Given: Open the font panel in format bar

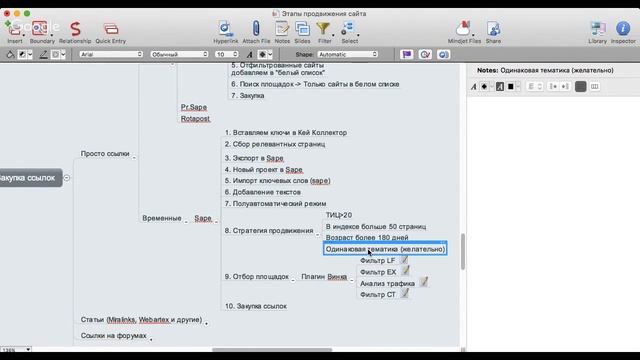Looking at the screenshot, I should 249,55.
